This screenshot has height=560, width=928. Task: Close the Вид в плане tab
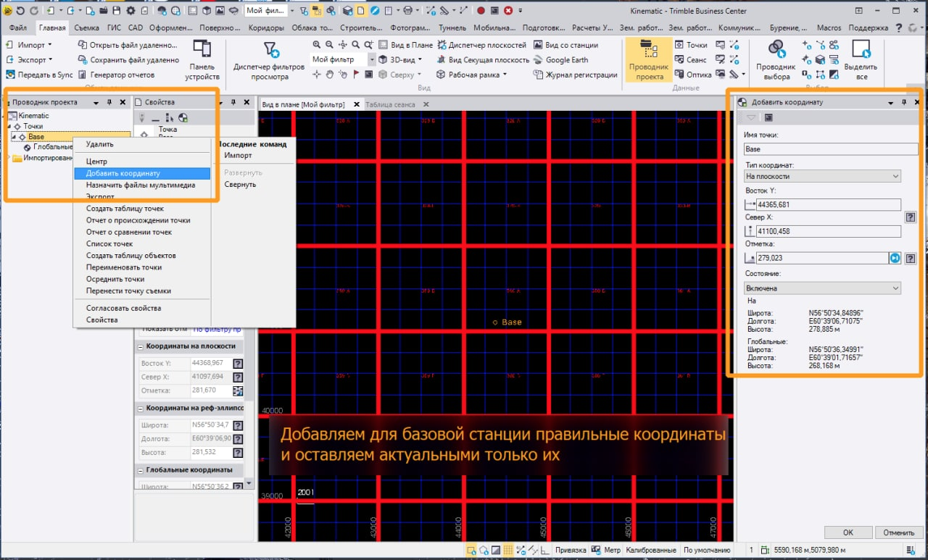click(356, 104)
